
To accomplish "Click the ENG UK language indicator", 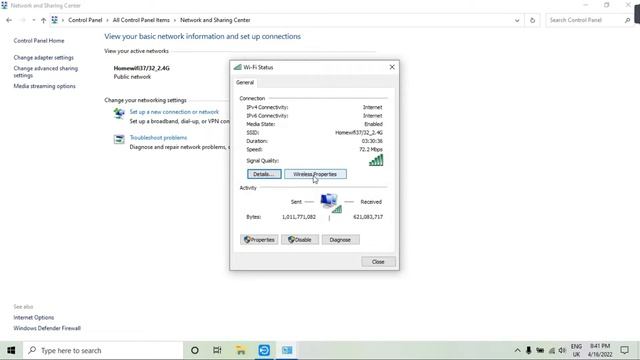I will point(576,350).
